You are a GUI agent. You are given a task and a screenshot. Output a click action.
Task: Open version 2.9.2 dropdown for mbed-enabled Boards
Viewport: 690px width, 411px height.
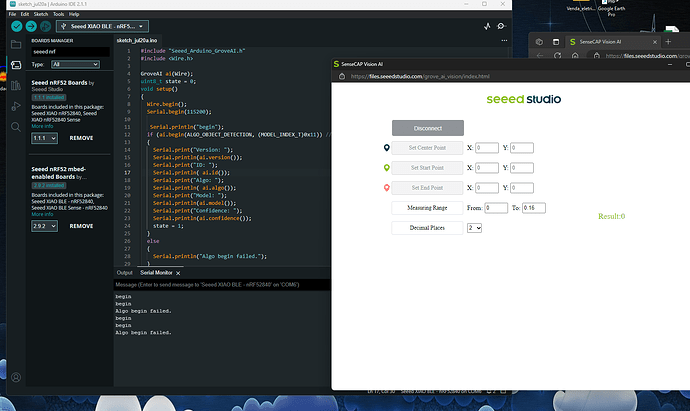click(44, 226)
